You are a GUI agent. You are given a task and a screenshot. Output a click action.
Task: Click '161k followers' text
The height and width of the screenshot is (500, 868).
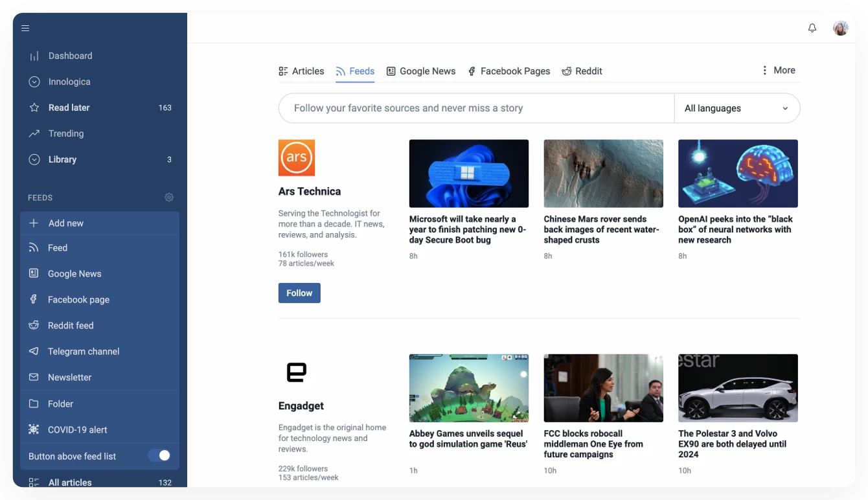[303, 255]
